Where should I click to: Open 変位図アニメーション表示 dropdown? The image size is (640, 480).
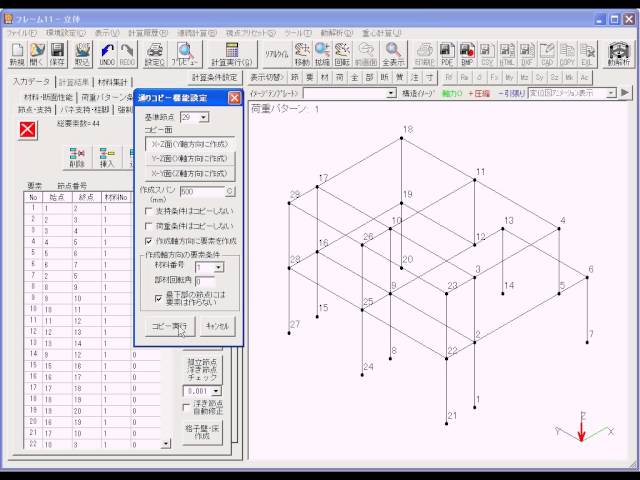(x=611, y=93)
